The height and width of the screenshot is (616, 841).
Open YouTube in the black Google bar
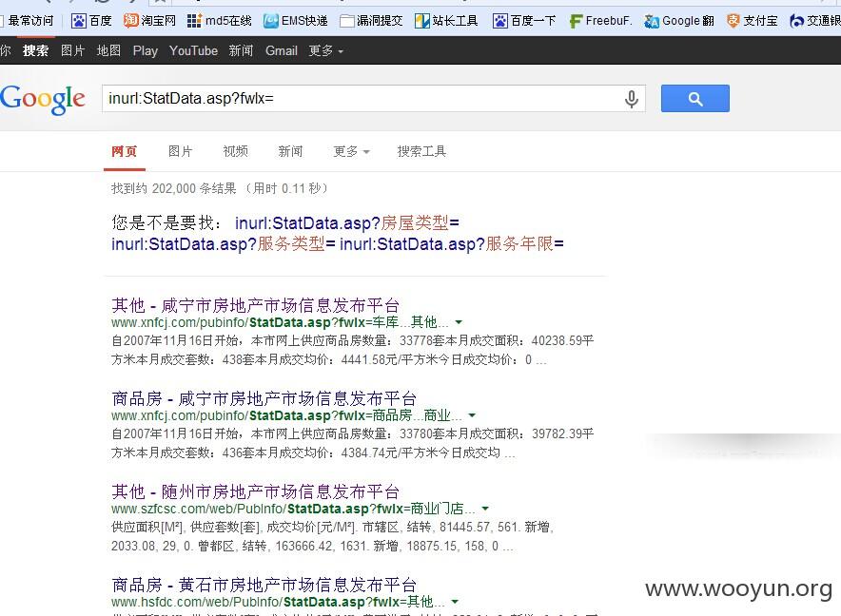click(194, 51)
